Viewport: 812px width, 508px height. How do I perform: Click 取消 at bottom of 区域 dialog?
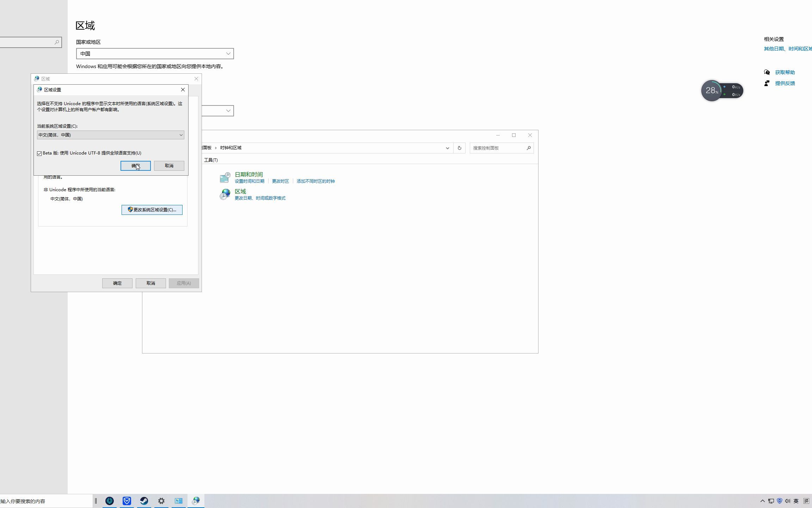[150, 283]
